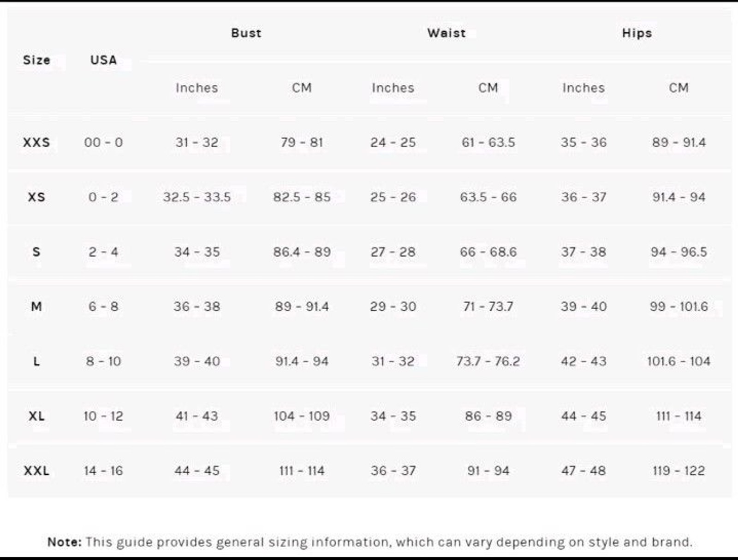
Task: Click the XS size row label
Action: point(36,197)
